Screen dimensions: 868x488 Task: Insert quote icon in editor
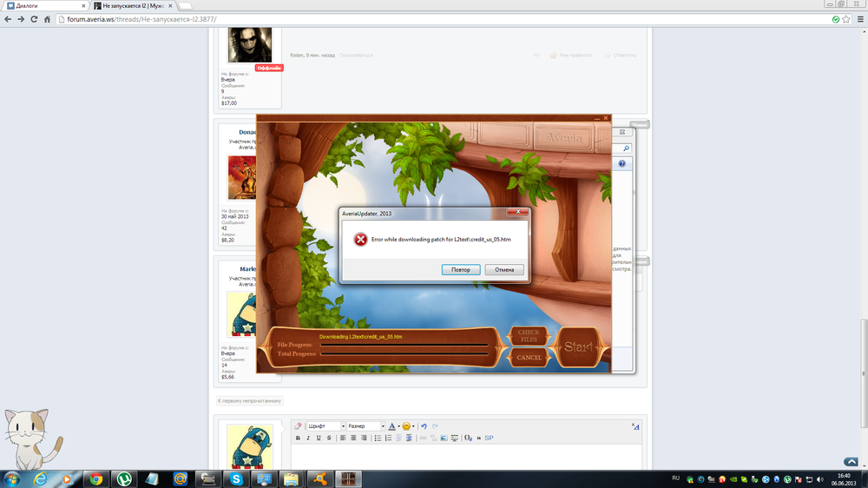pyautogui.click(x=479, y=439)
